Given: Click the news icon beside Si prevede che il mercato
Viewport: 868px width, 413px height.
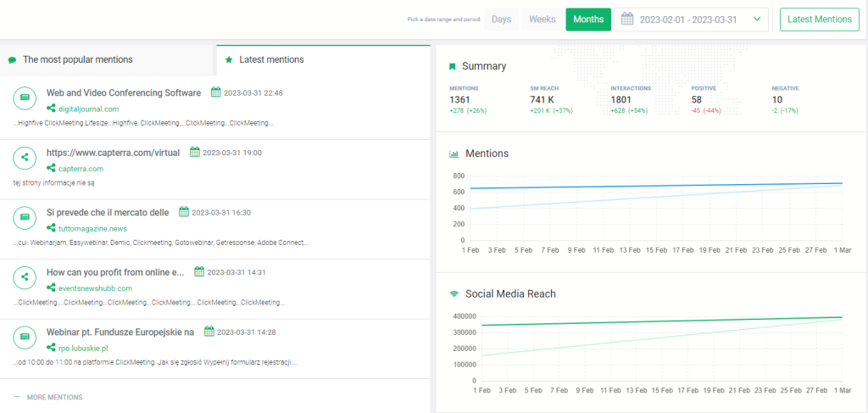Looking at the screenshot, I should tap(25, 217).
